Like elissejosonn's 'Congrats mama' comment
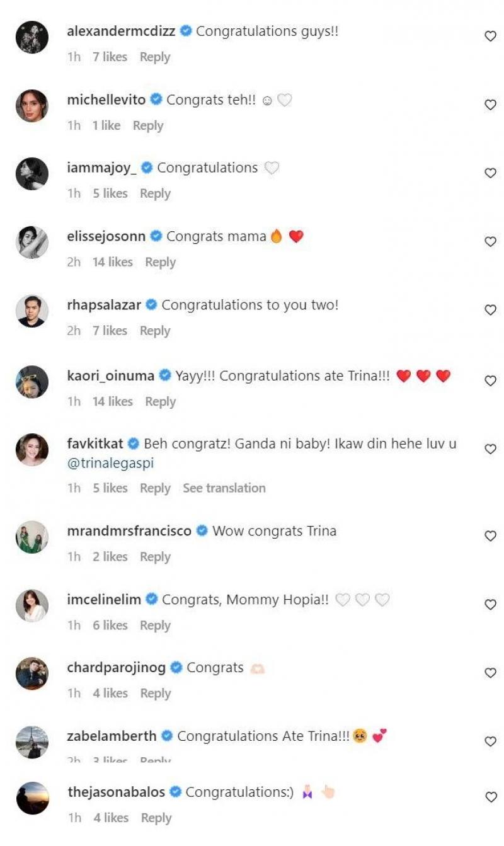Screen dimensions: 504x846 click(490, 243)
